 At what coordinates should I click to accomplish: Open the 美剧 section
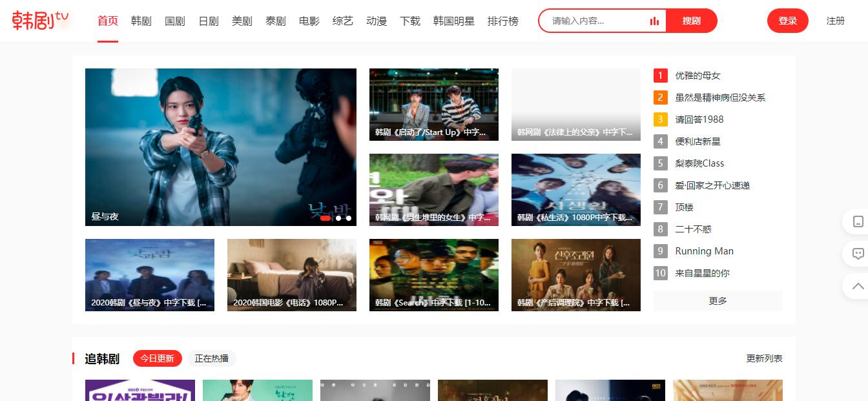click(x=242, y=21)
